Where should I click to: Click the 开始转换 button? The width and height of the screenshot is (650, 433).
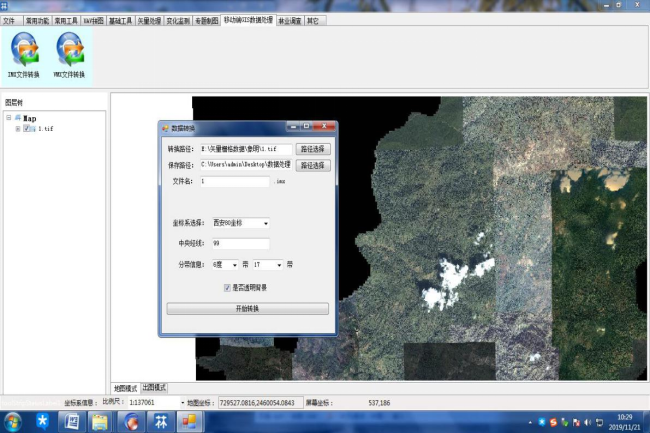pos(247,309)
